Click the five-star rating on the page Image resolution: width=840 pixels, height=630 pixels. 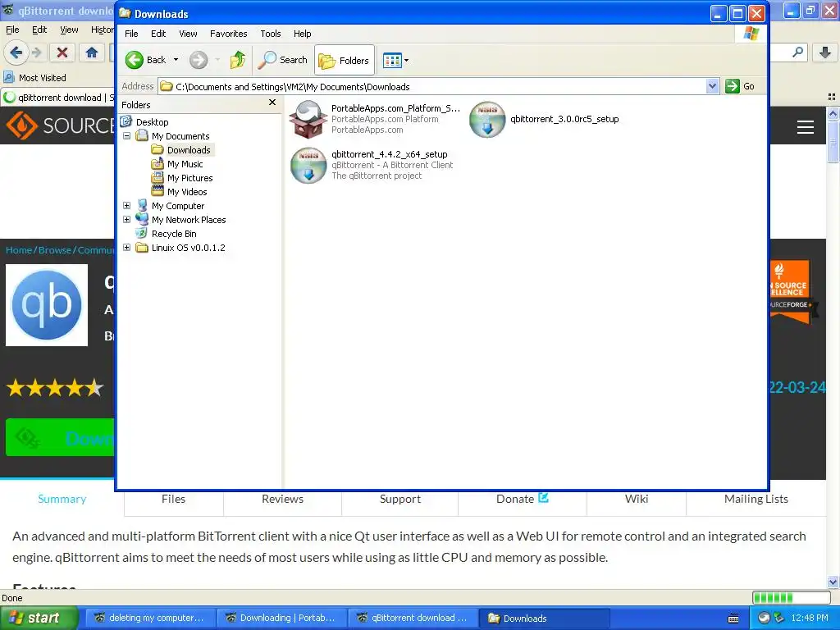tap(55, 387)
